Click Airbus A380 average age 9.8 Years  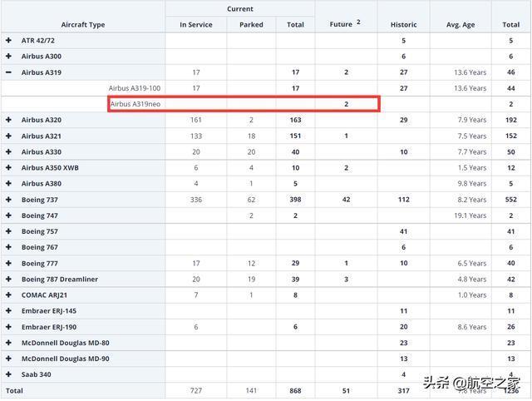tap(472, 184)
